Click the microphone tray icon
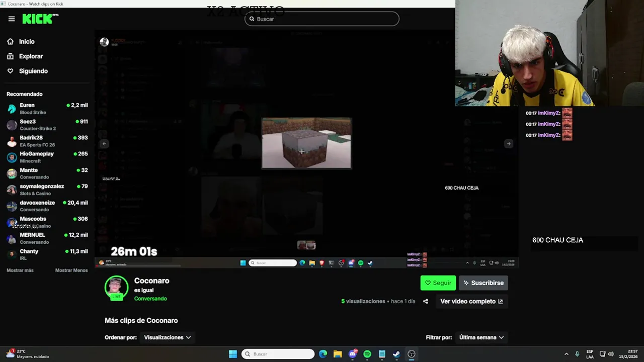This screenshot has height=362, width=644. click(577, 354)
